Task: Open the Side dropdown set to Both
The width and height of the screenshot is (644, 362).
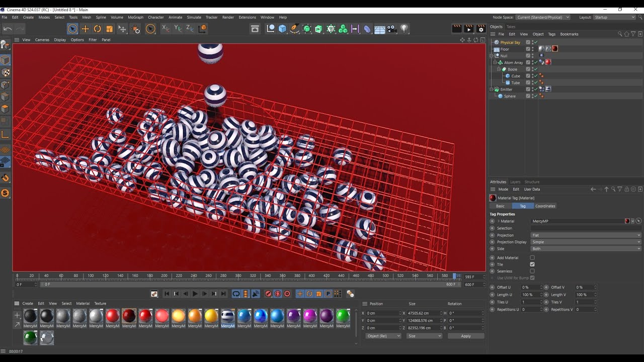Action: [x=586, y=249]
